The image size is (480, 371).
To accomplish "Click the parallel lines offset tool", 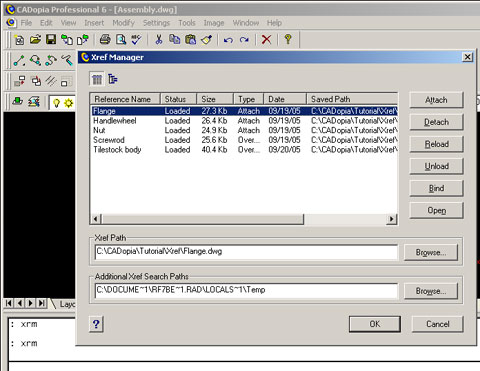I will [51, 81].
